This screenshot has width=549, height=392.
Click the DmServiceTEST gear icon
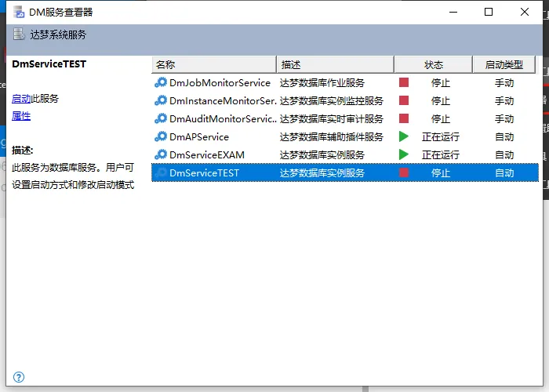click(x=161, y=173)
